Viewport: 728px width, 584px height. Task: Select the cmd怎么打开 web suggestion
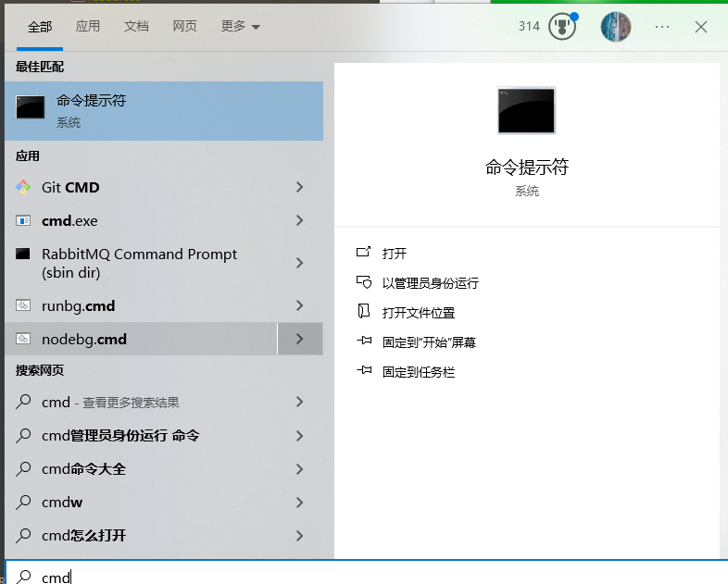83,535
